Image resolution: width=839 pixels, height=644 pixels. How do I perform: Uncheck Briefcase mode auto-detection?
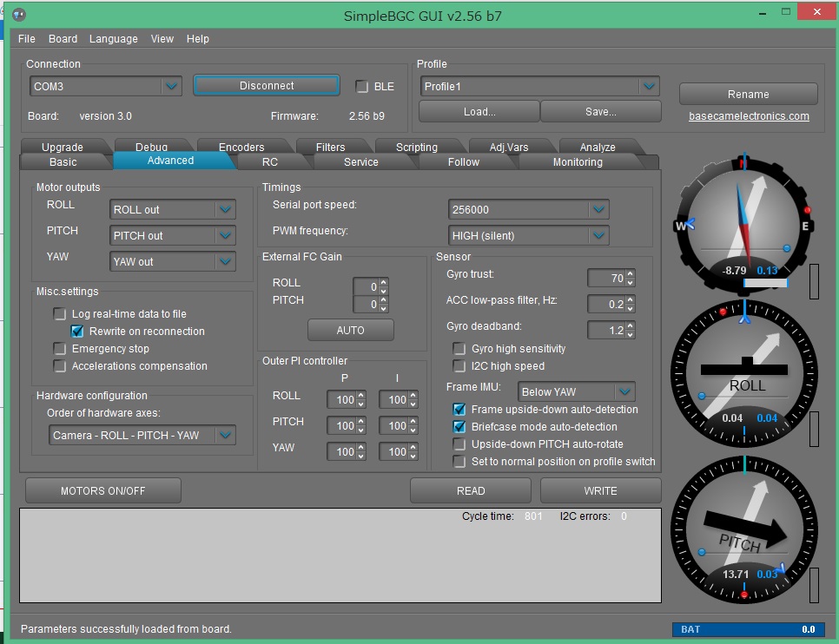(459, 427)
